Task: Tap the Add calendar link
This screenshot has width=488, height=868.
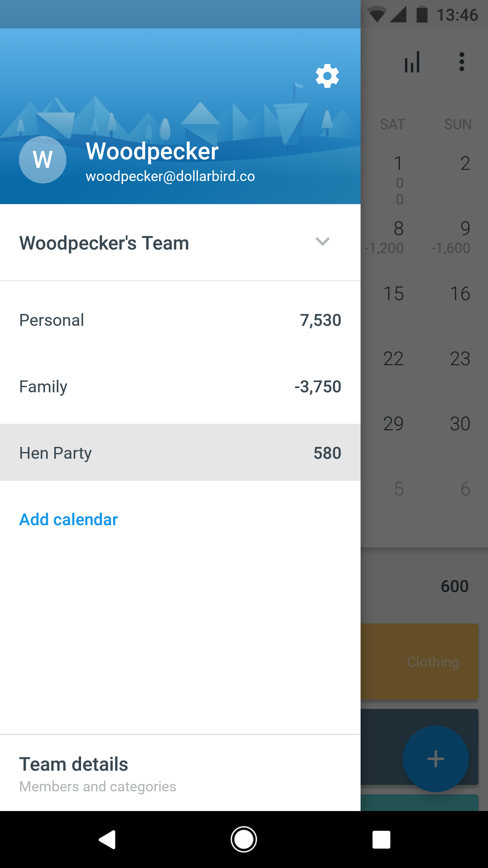Action: (68, 519)
